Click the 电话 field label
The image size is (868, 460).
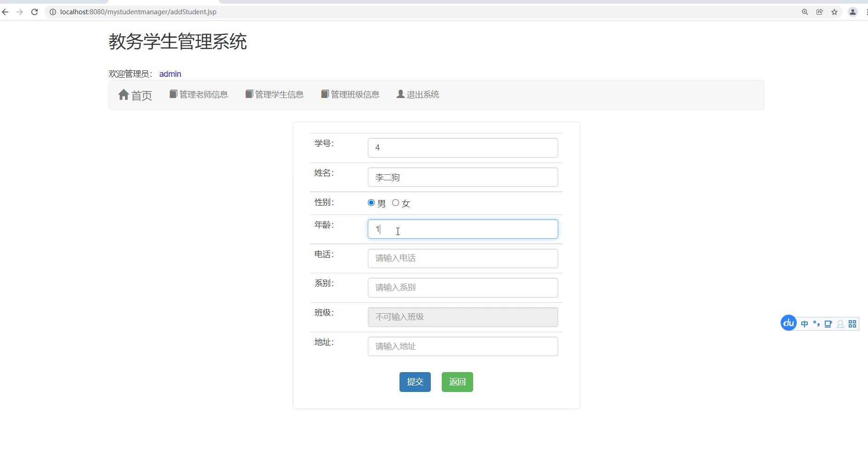(x=324, y=254)
